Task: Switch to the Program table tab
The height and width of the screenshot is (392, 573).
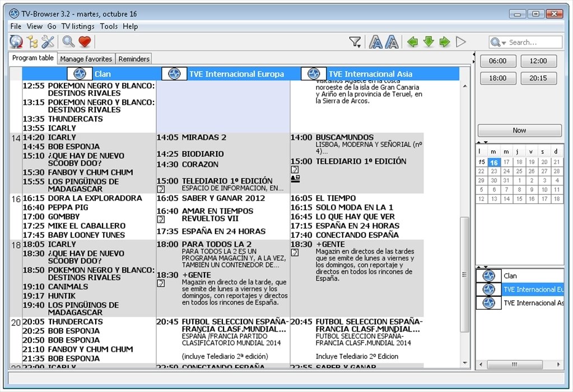Action: [33, 58]
